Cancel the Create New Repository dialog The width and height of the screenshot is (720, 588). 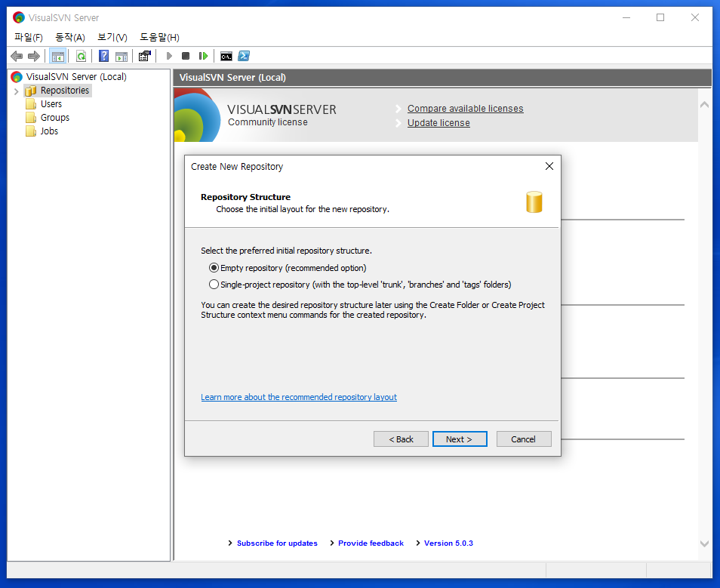(x=524, y=439)
